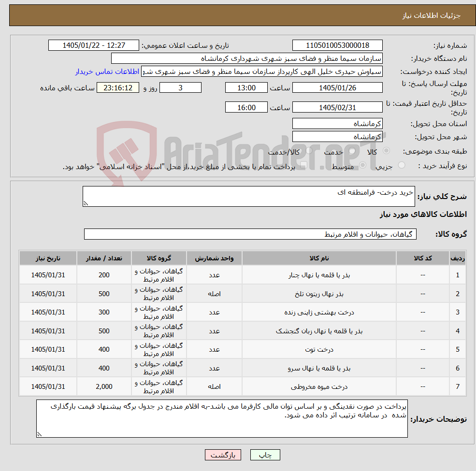Click the request creator name field
This screenshot has width=476, height=471.
(x=261, y=71)
